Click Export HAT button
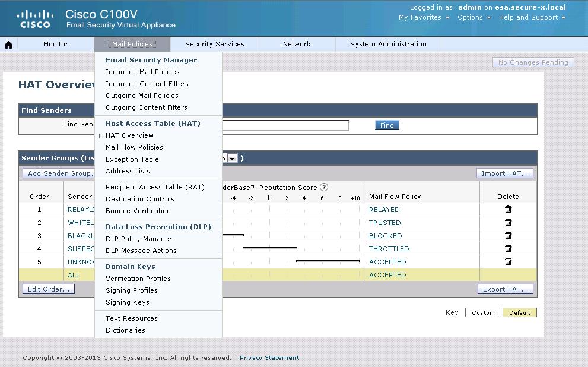Screen dimensions: 588x367 tap(506, 289)
